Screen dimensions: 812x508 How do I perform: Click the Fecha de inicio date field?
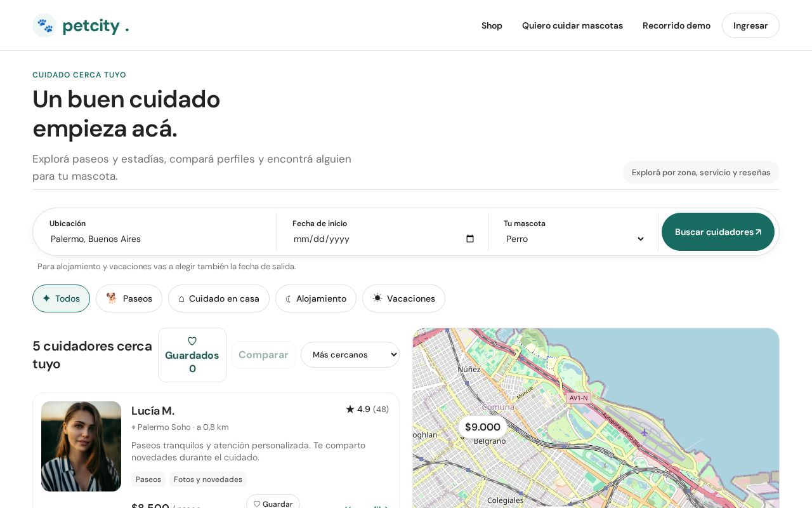pos(384,239)
